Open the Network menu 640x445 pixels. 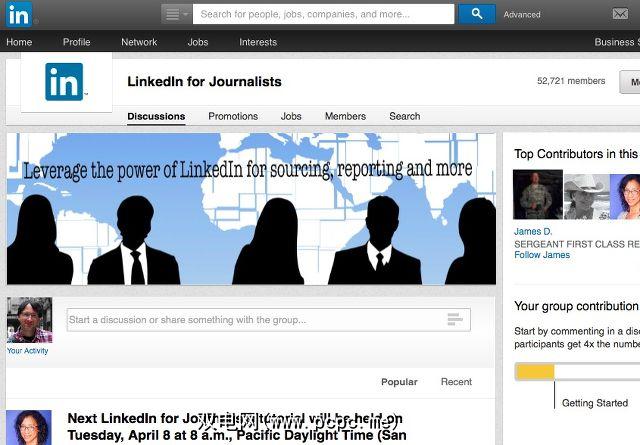(x=139, y=42)
